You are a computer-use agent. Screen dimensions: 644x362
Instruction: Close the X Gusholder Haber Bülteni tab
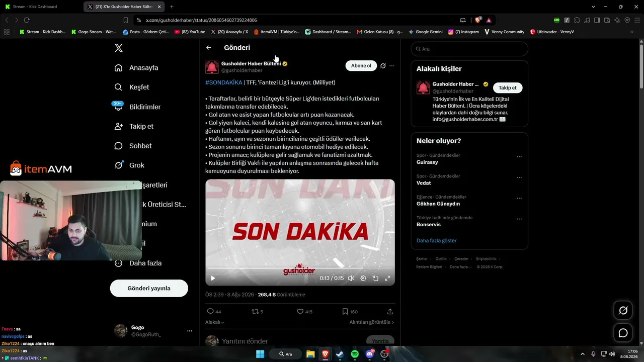tap(159, 7)
